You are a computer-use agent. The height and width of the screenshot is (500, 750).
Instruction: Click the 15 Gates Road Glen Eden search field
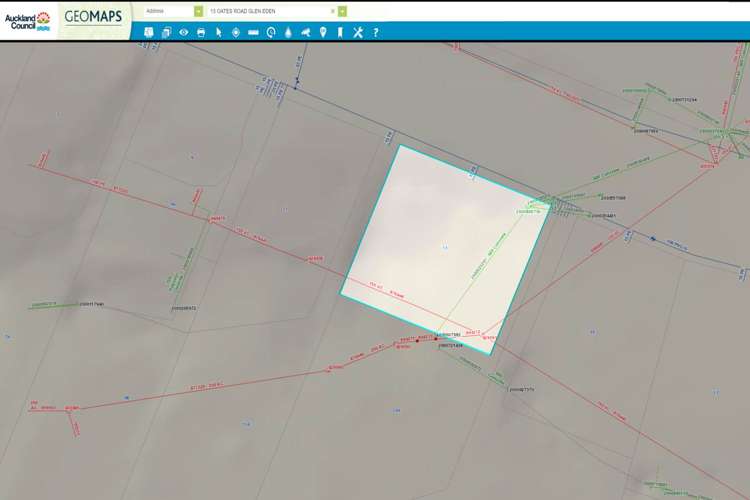[265, 11]
